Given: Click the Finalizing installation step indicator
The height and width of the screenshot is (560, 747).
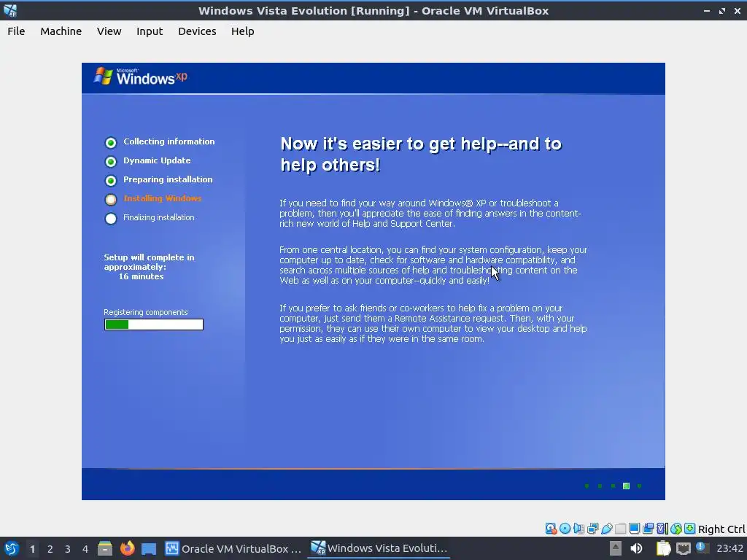Looking at the screenshot, I should (111, 219).
